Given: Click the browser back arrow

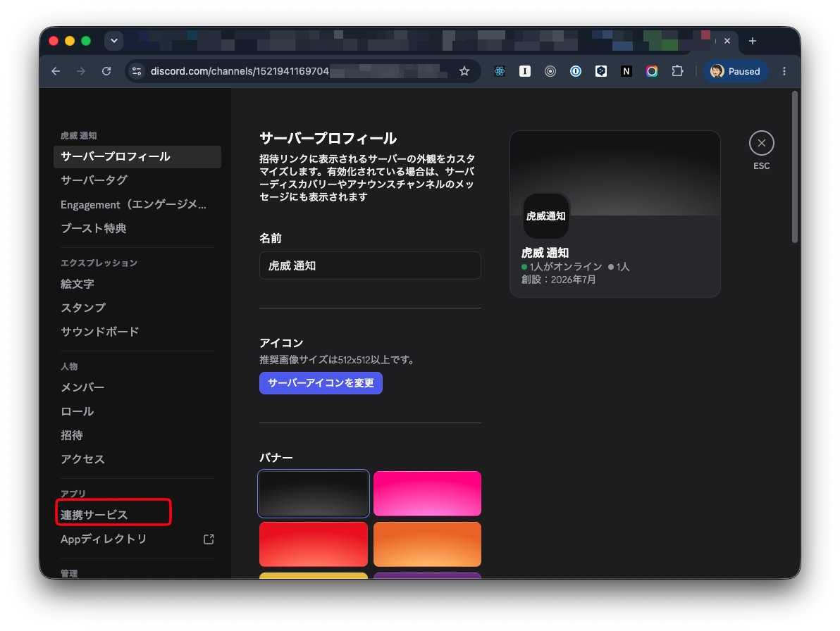Looking at the screenshot, I should click(56, 71).
